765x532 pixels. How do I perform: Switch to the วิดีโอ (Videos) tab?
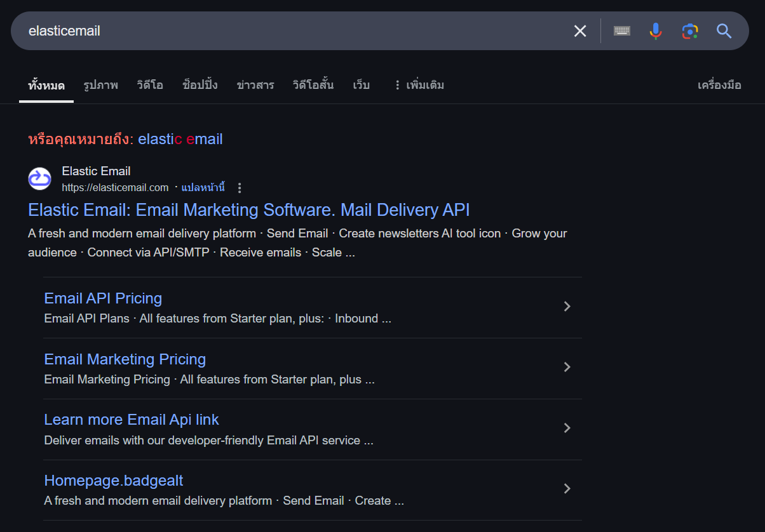pos(150,85)
